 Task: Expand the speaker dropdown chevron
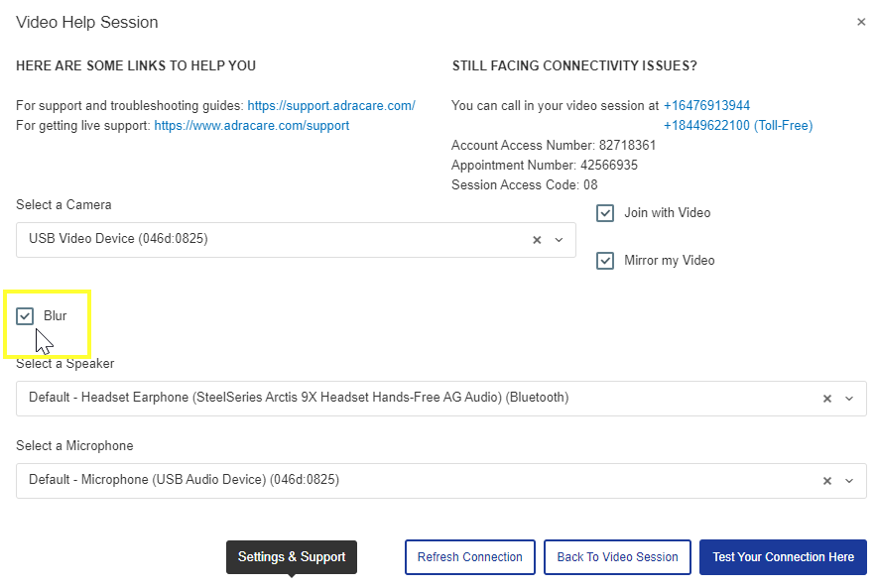[849, 399]
